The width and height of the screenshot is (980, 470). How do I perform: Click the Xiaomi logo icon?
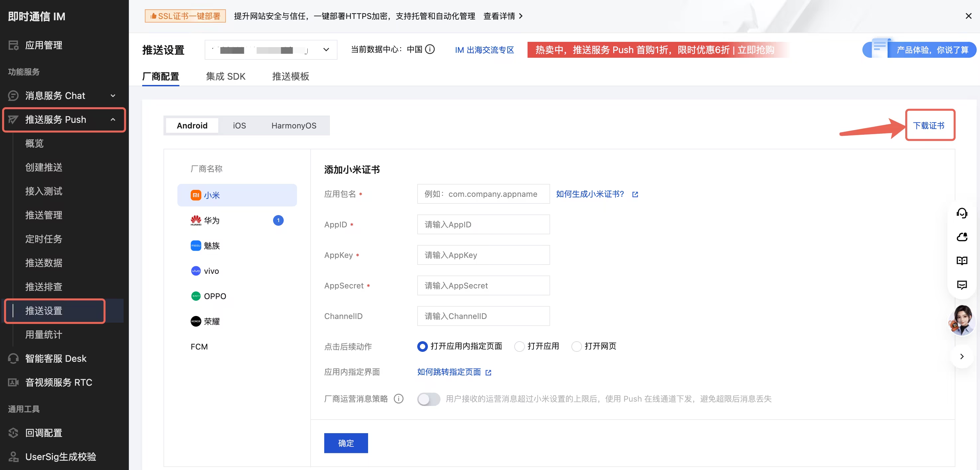tap(196, 195)
